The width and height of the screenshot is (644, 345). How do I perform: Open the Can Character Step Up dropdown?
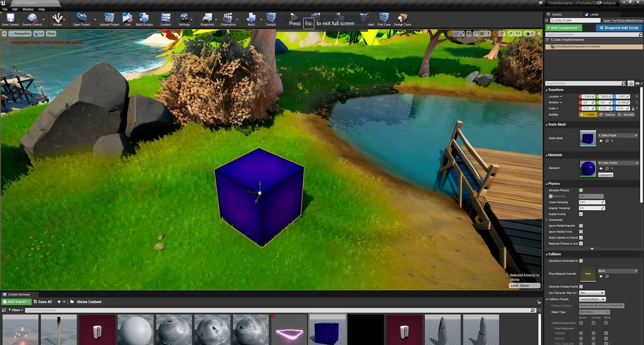(x=592, y=293)
